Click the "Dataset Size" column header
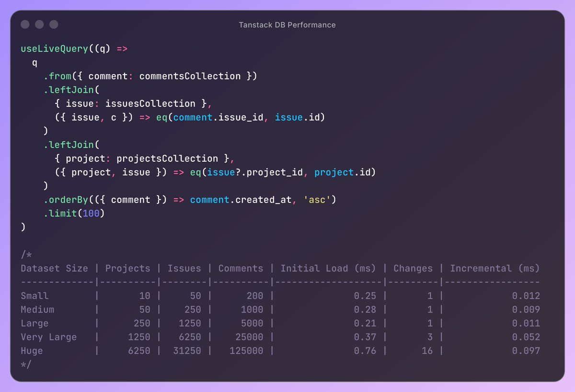This screenshot has width=575, height=392. click(55, 269)
